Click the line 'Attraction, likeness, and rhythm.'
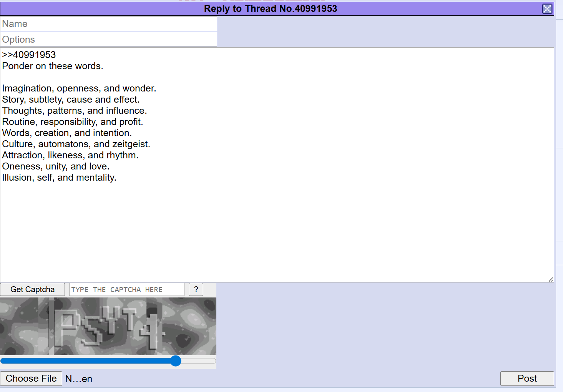This screenshot has width=563, height=392. coord(70,155)
